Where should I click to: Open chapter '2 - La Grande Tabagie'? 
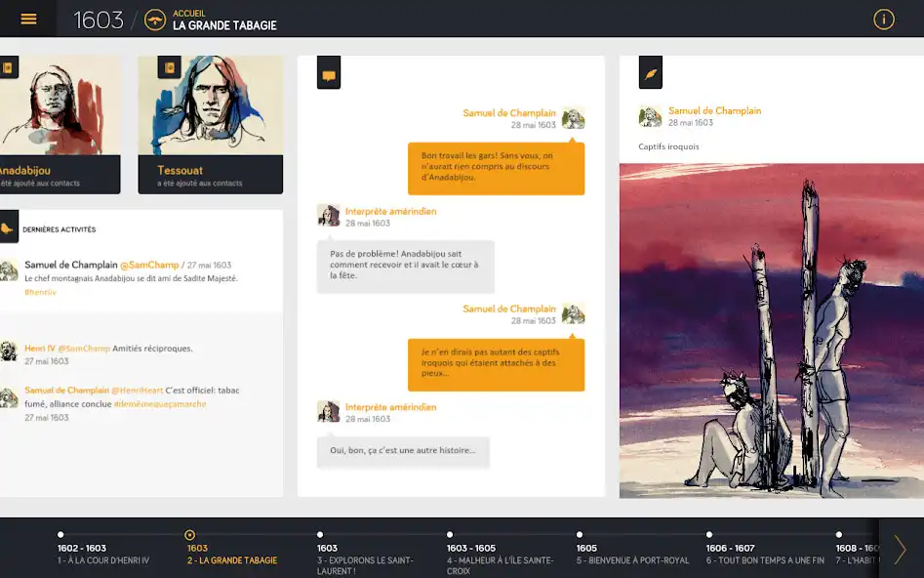(232, 560)
